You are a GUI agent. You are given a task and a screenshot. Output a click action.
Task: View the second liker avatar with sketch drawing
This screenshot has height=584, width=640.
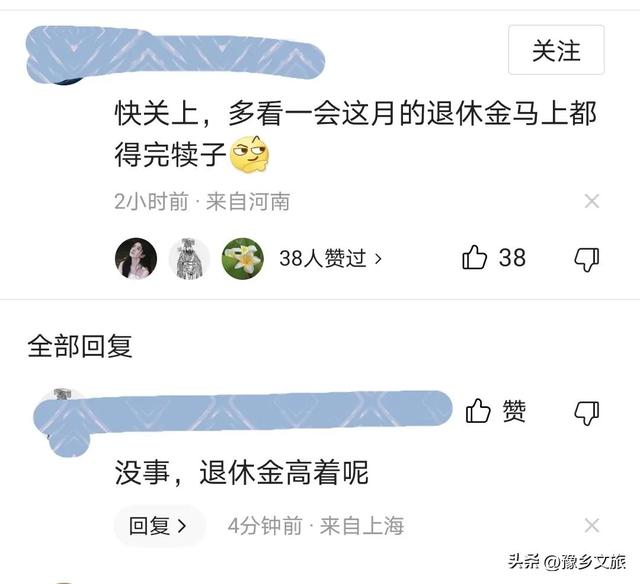pos(189,259)
